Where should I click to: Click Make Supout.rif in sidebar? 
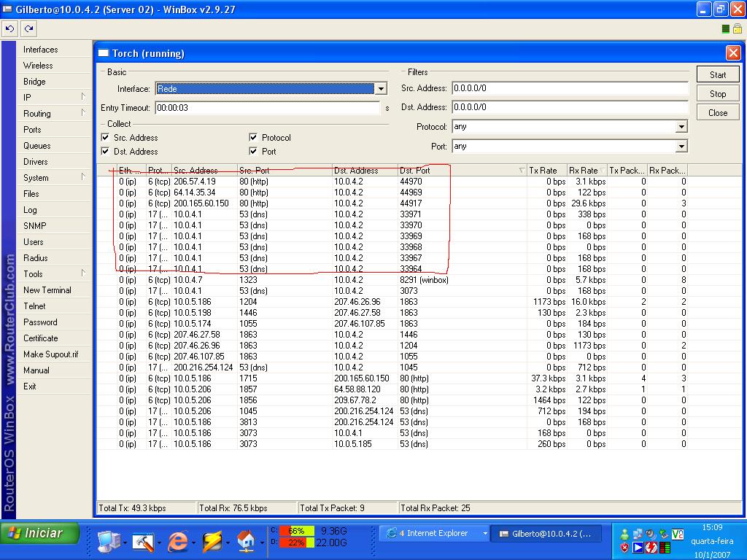pos(54,354)
